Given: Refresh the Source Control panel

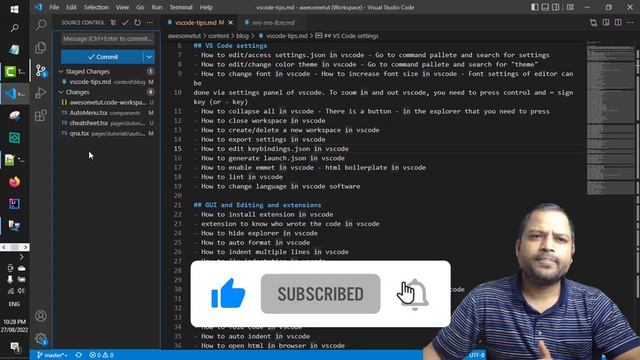Looking at the screenshot, I should pos(138,22).
